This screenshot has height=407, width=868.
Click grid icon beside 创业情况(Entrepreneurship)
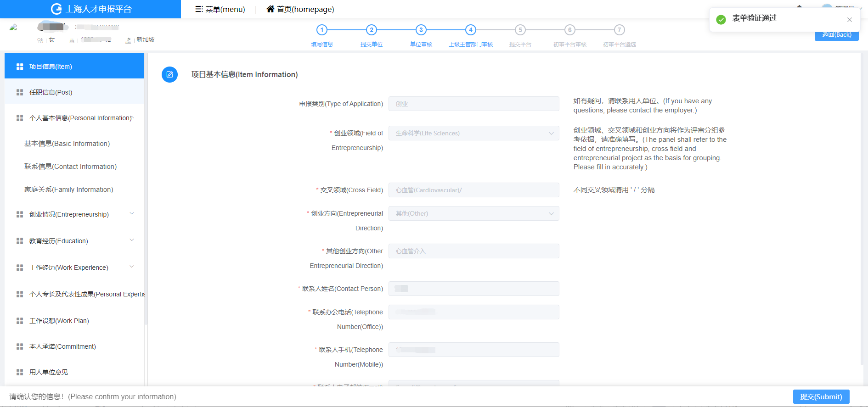pyautogui.click(x=20, y=214)
